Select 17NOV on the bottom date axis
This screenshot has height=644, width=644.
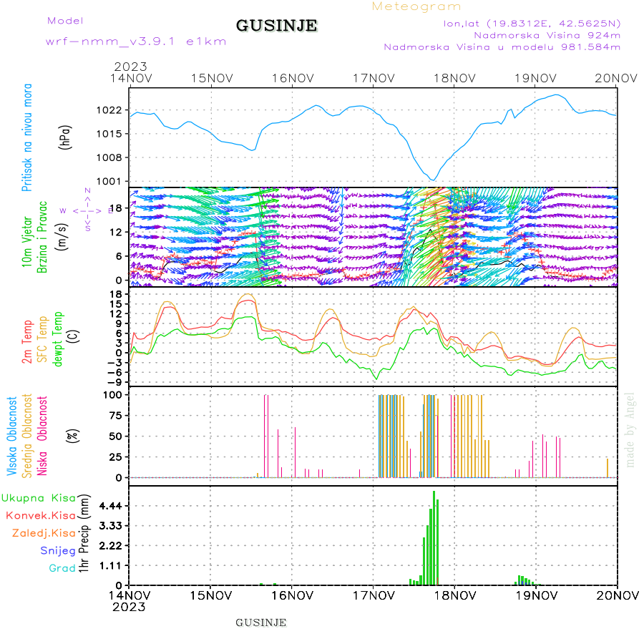click(374, 595)
